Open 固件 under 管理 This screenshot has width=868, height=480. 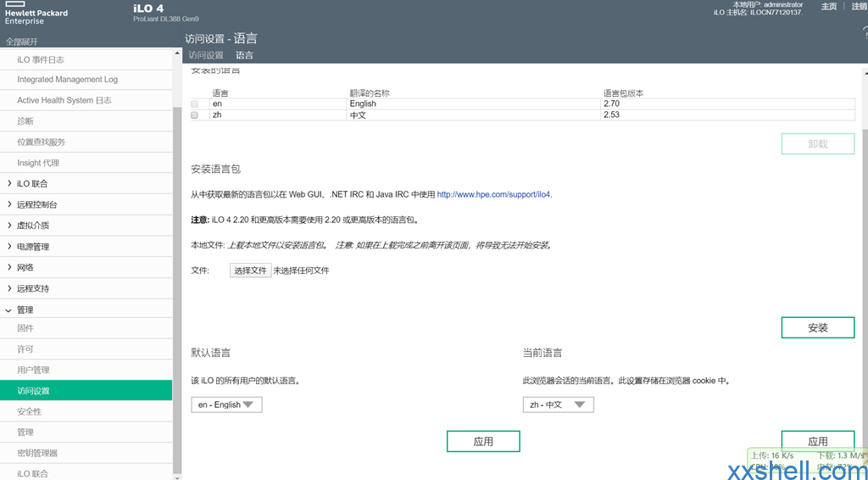pyautogui.click(x=86, y=328)
